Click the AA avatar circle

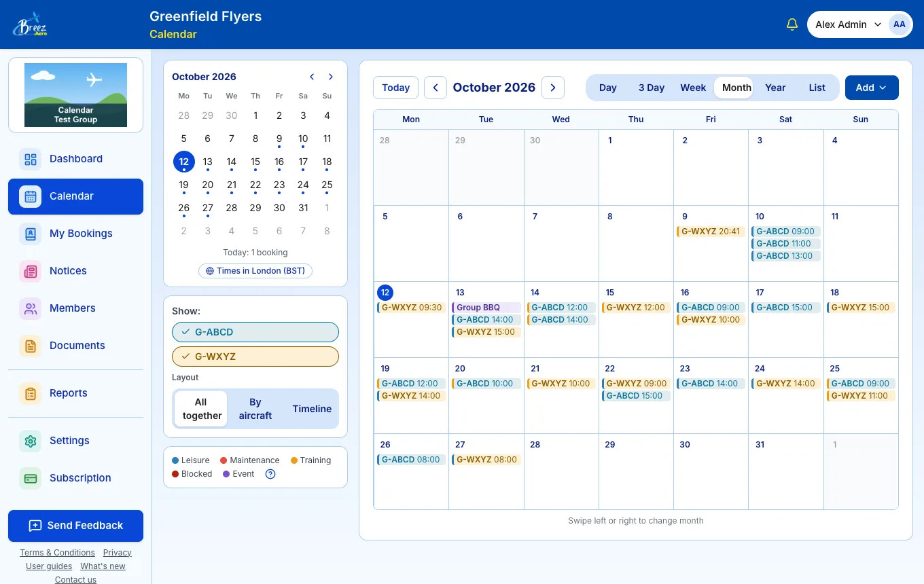coord(900,24)
